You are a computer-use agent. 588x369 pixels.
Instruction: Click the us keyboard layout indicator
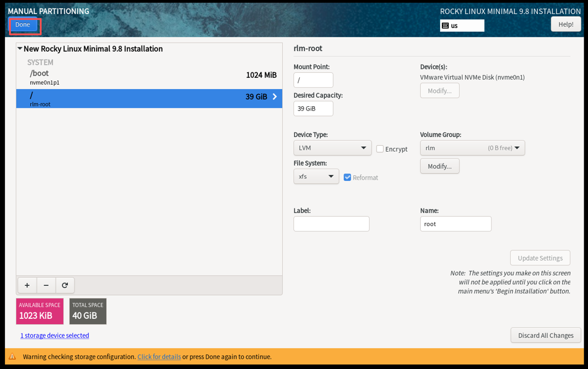[462, 25]
